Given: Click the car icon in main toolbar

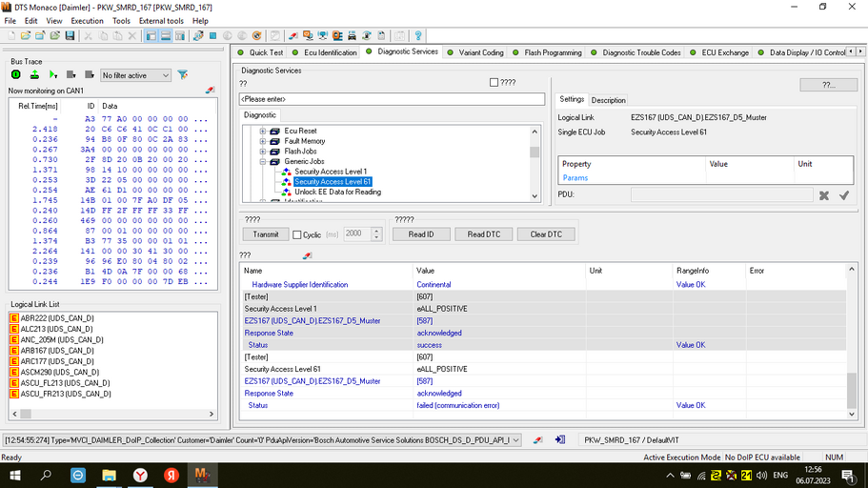Looking at the screenshot, I should click(x=352, y=36).
